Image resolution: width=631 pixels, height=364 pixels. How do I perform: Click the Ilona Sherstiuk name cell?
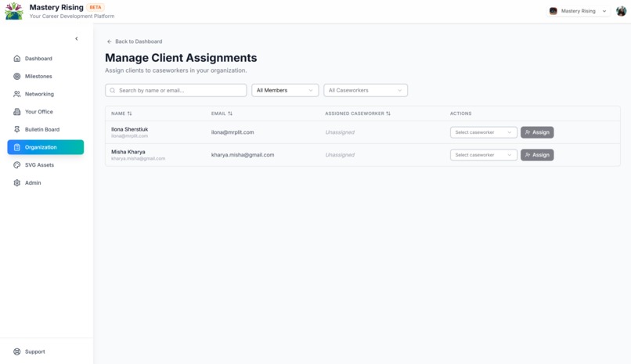[130, 129]
